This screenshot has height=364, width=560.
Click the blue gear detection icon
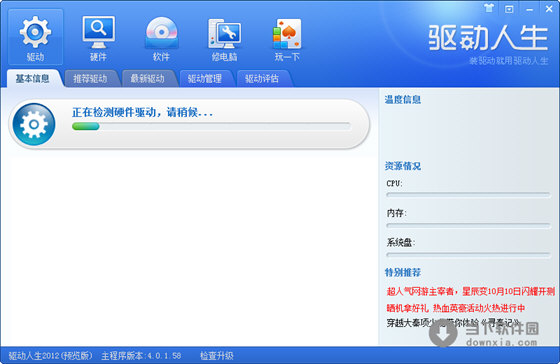(x=34, y=124)
